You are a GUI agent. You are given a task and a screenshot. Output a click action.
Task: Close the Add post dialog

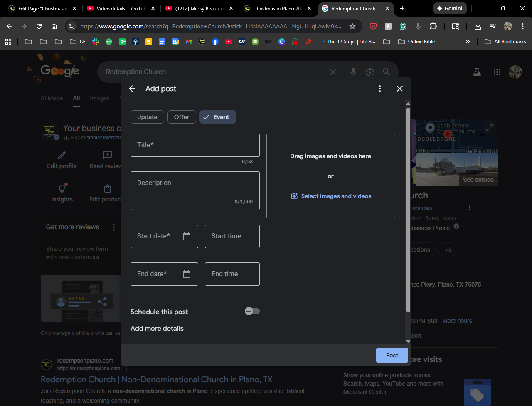(x=400, y=89)
